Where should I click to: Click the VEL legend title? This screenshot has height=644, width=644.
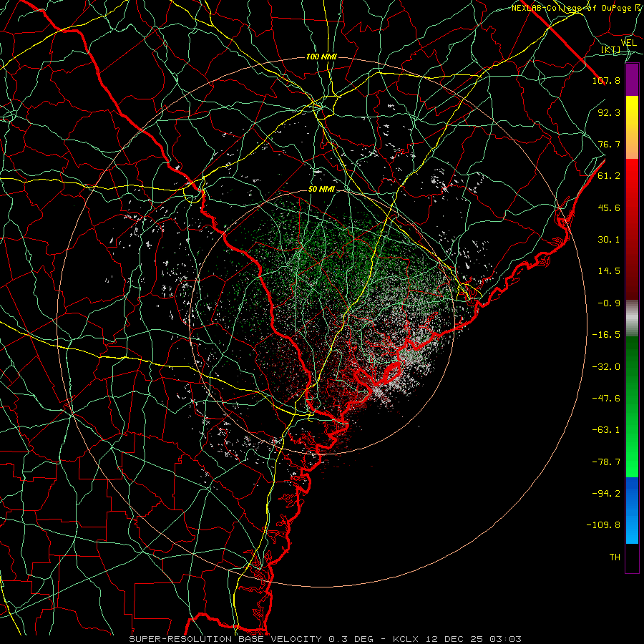(629, 43)
